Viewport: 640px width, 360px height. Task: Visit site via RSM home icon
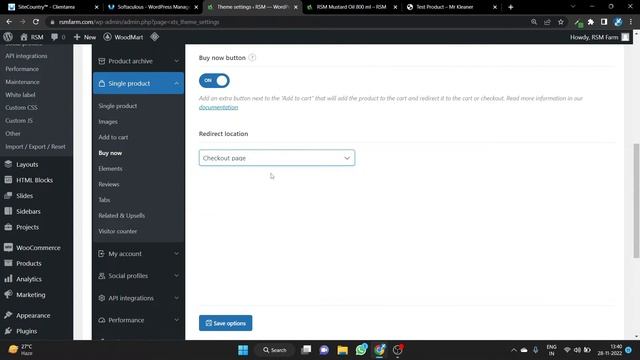(24, 37)
